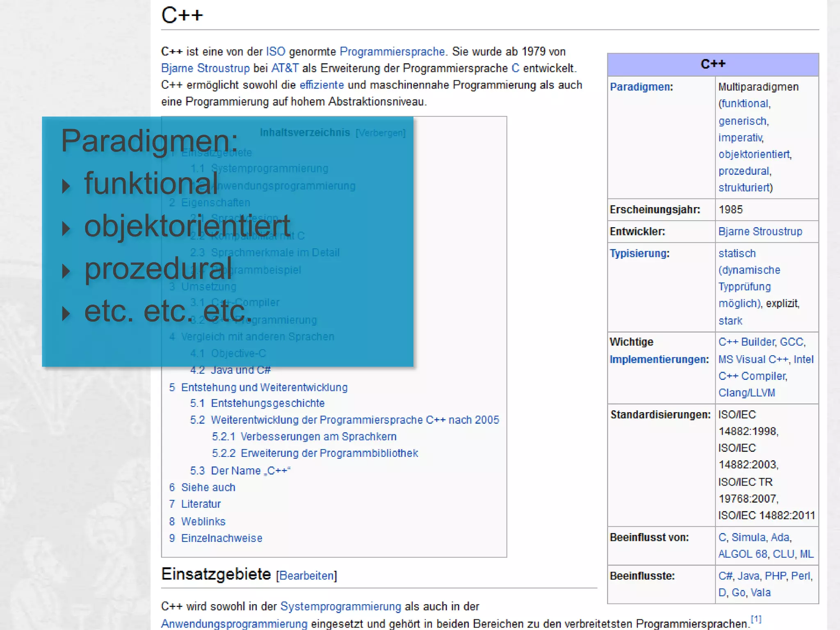Open Anwendungsprogrammierung link in bottom paragraph
The image size is (840, 630).
point(234,624)
